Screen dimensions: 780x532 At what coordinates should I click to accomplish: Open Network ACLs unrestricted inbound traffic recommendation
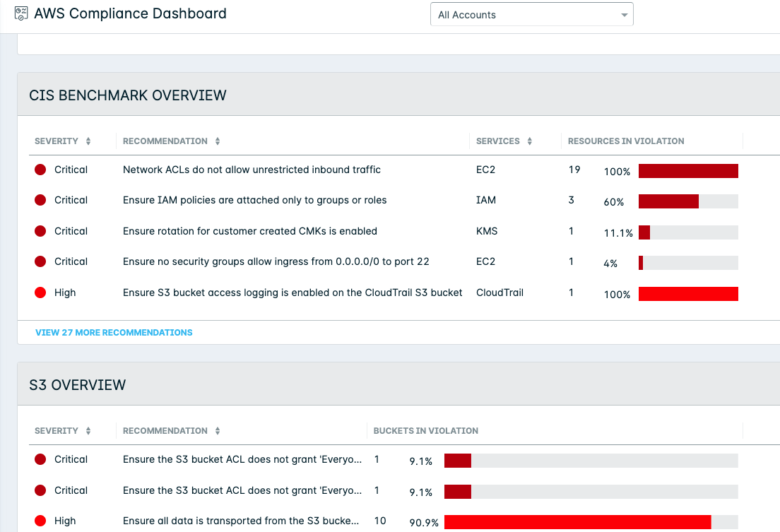coord(252,170)
